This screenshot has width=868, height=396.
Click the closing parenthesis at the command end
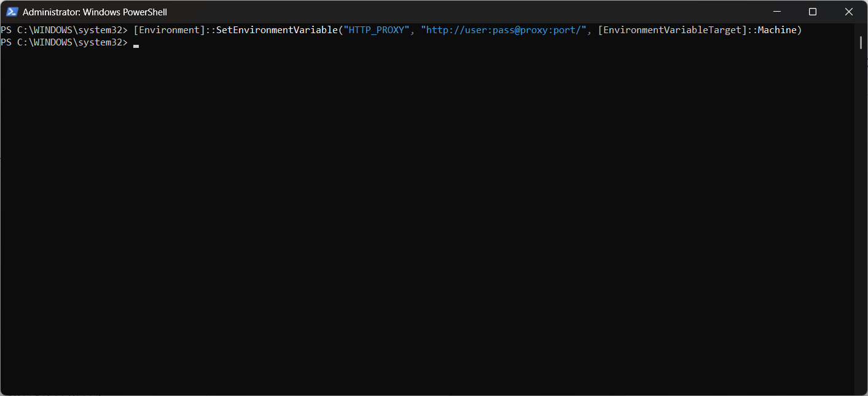click(800, 29)
